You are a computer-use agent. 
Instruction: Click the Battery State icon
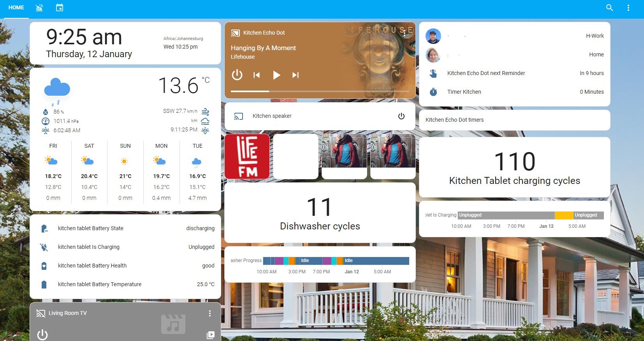coord(44,228)
